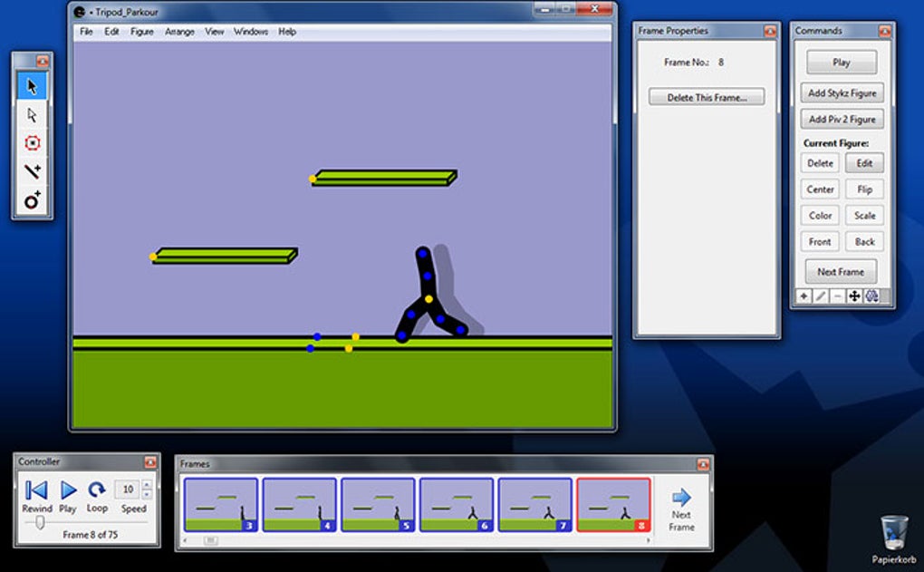Image resolution: width=924 pixels, height=572 pixels.
Task: Click Add Stykz Figure button
Action: tap(842, 93)
